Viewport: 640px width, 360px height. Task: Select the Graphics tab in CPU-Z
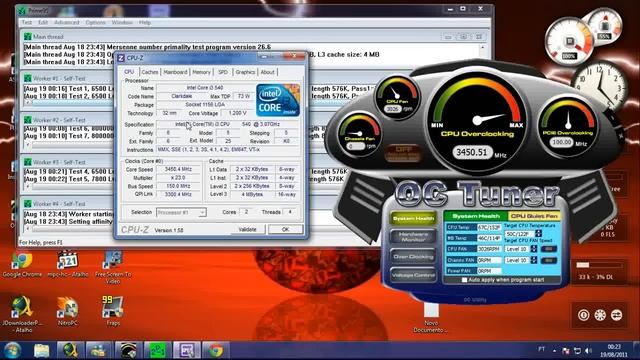point(245,72)
